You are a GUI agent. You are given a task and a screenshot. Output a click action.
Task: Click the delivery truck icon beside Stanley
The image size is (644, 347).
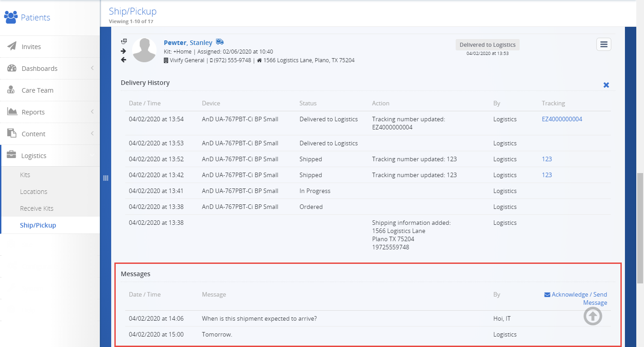220,42
